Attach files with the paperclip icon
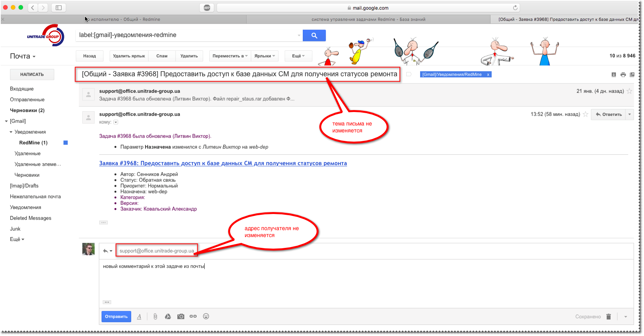 click(x=155, y=316)
